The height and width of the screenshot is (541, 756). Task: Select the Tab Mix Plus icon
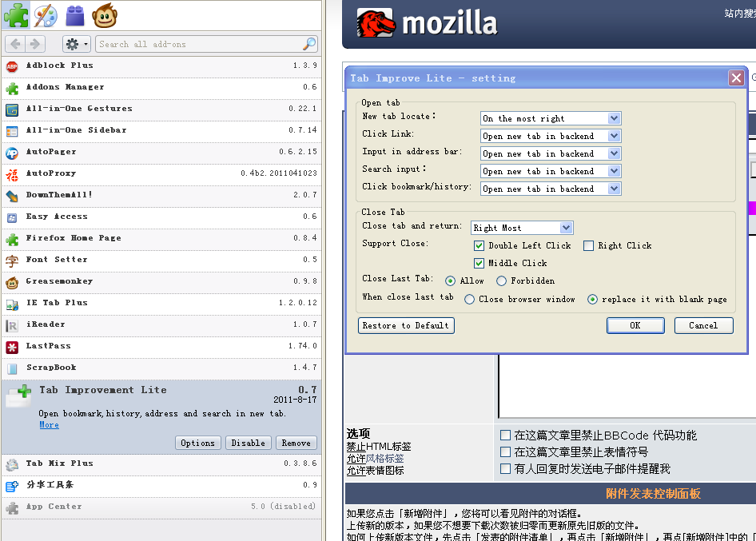click(x=12, y=465)
